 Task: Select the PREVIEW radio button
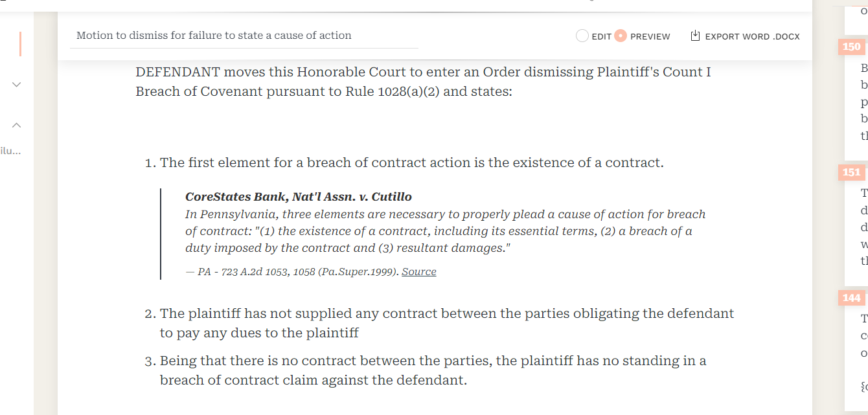(x=621, y=36)
